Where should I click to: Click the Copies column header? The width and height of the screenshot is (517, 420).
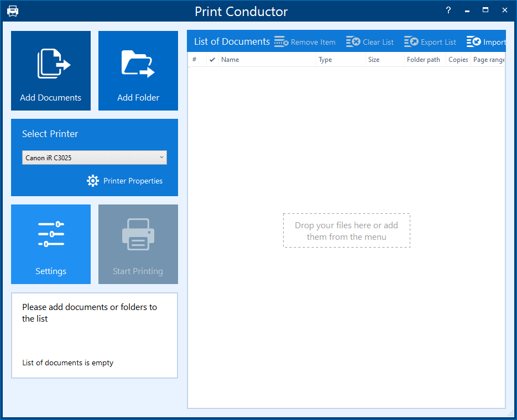(458, 59)
